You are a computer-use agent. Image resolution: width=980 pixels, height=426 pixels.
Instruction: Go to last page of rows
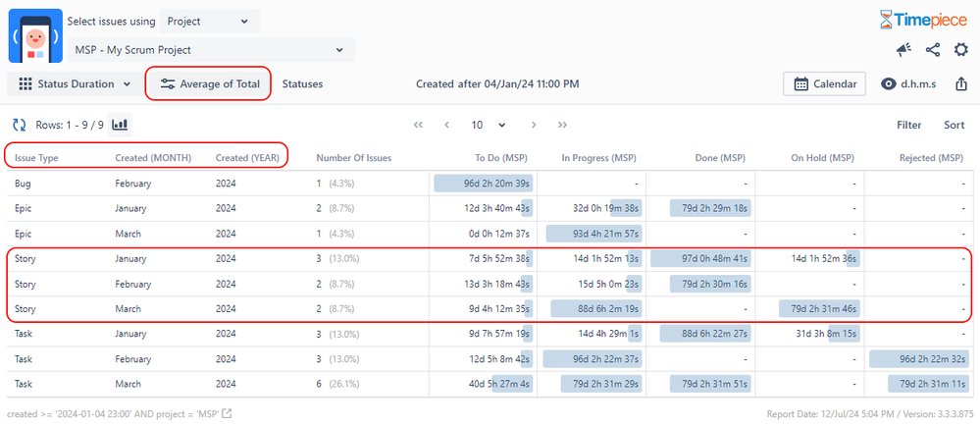tap(562, 125)
